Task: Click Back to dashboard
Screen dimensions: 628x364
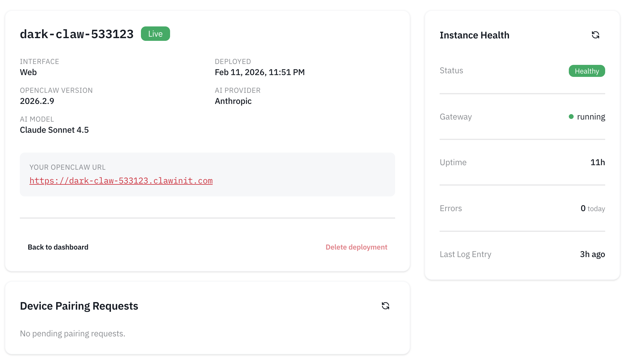Action: (58, 247)
